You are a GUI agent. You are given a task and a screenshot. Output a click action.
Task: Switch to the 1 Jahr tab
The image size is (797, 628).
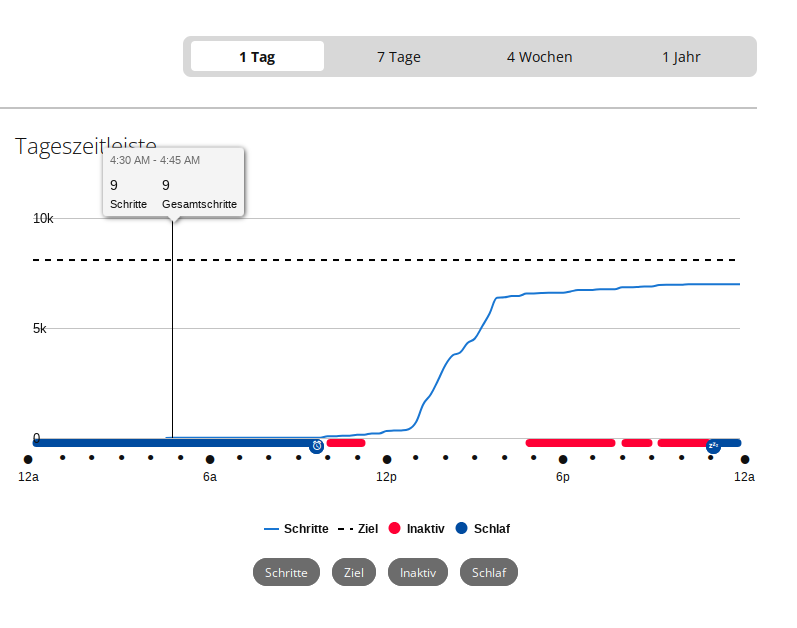(x=681, y=56)
